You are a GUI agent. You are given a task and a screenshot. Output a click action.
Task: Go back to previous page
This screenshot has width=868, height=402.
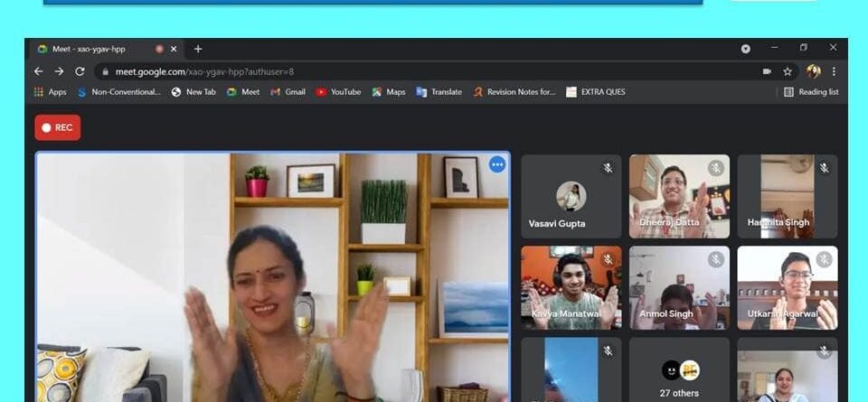[x=38, y=71]
